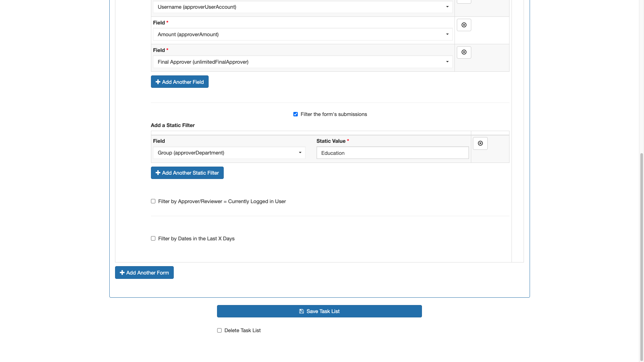The image size is (644, 362).
Task: Click the Static Value input containing Education
Action: (392, 153)
